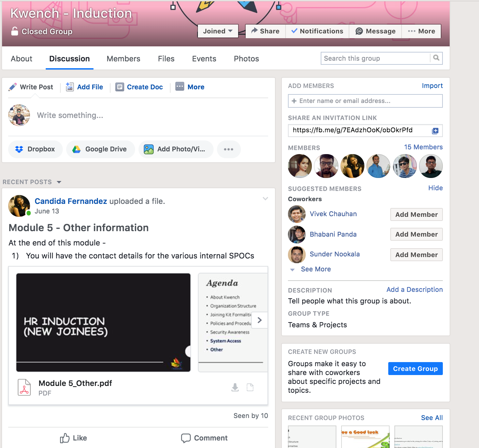Open the Good Luck group photo
The width and height of the screenshot is (479, 448).
coord(365,437)
